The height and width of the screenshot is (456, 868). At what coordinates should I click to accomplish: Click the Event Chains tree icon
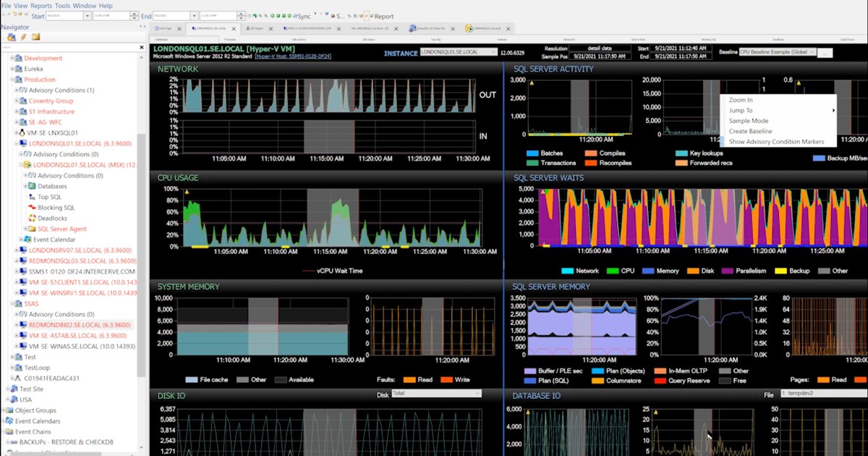point(9,431)
